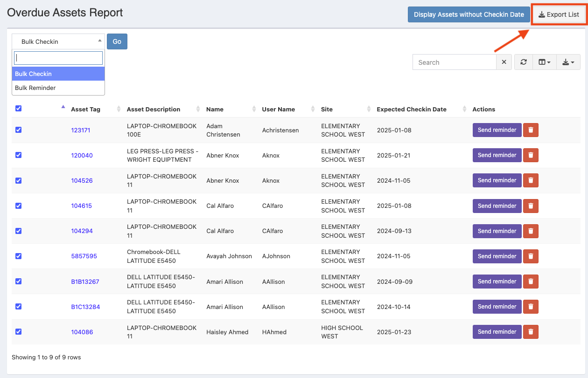Click the Export List button
The image size is (588, 378).
(x=559, y=14)
